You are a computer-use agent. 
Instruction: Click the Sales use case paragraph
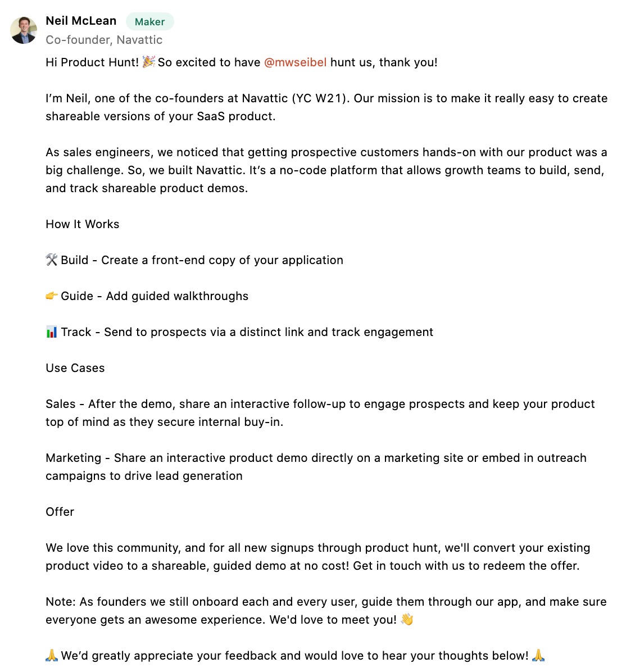click(320, 413)
